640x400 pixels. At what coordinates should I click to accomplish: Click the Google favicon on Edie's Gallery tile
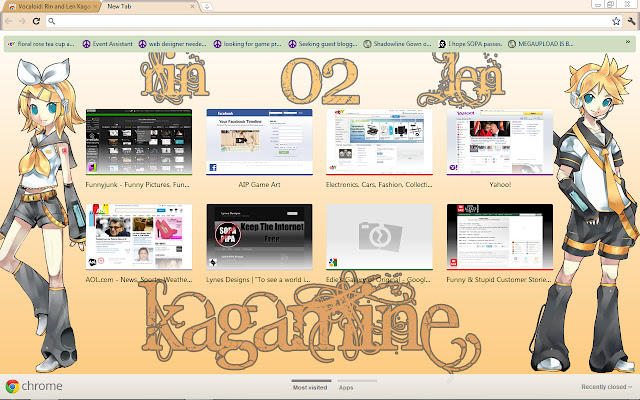click(333, 262)
